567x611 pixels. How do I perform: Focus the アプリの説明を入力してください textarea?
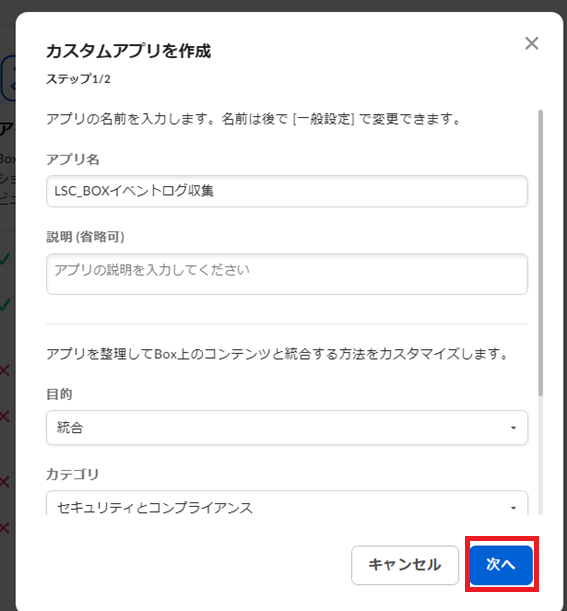[287, 274]
